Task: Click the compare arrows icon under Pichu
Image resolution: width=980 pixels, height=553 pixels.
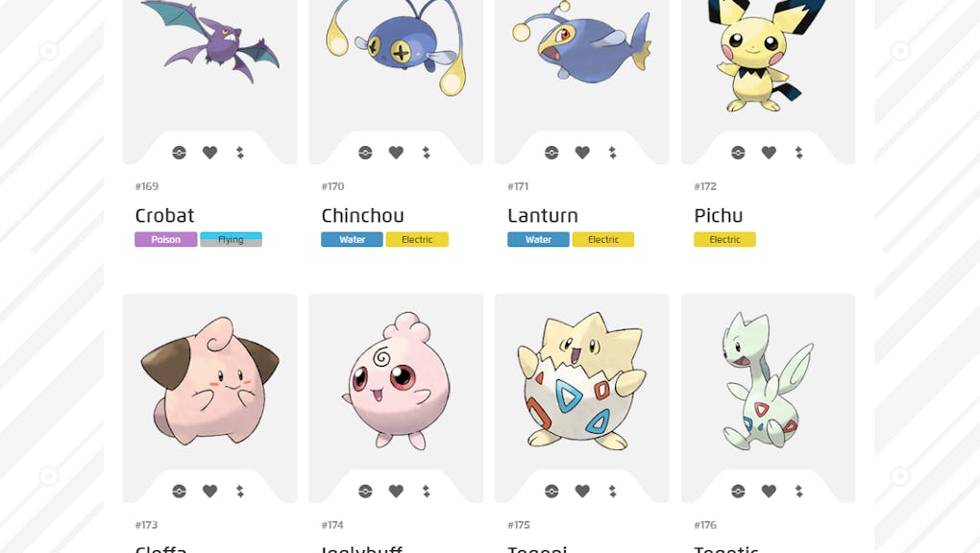Action: (x=798, y=153)
